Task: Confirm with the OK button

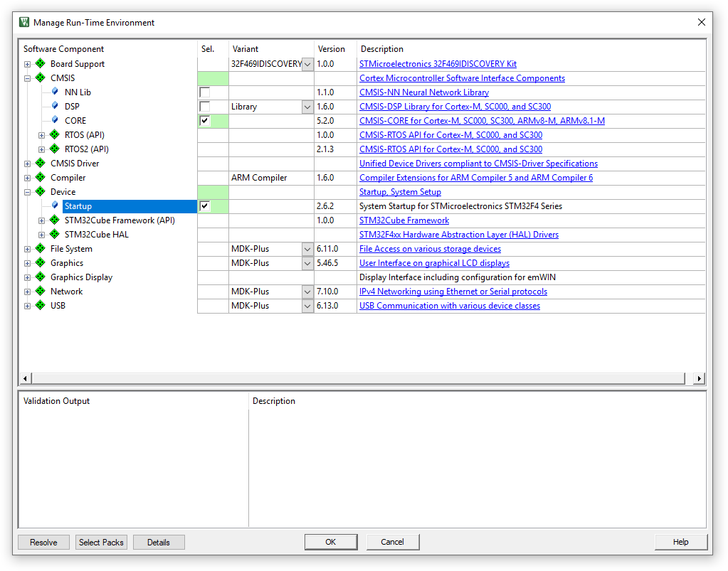Action: (331, 542)
